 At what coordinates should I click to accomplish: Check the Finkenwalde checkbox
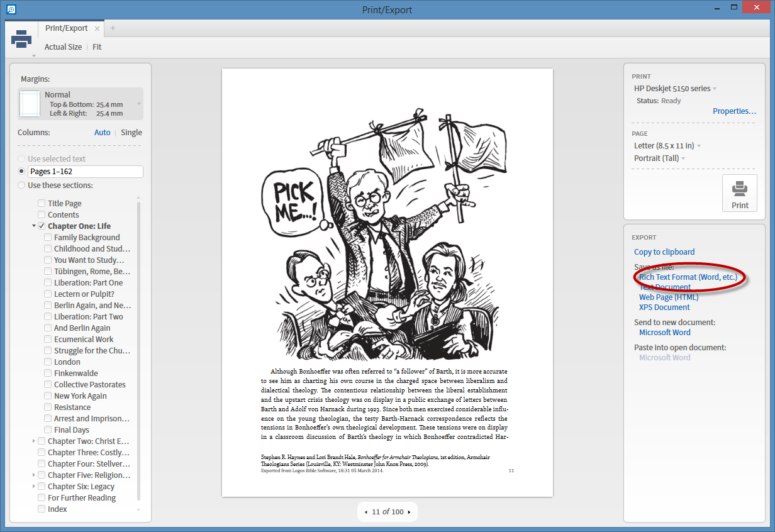48,374
